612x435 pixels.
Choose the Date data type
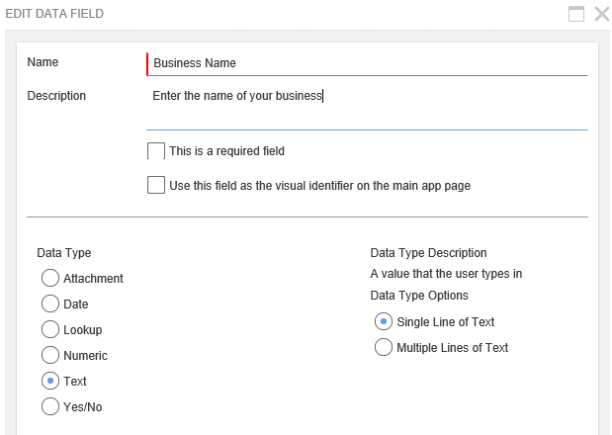click(x=48, y=303)
